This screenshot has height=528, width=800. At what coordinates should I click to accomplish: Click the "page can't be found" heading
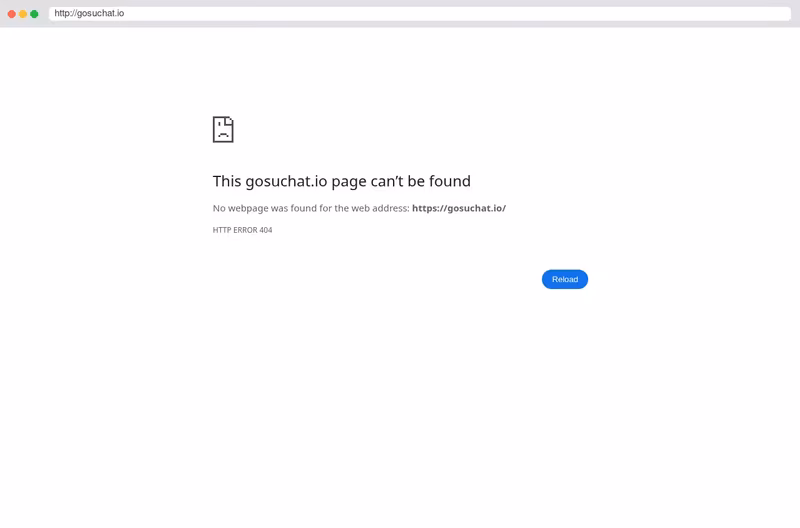pos(341,181)
